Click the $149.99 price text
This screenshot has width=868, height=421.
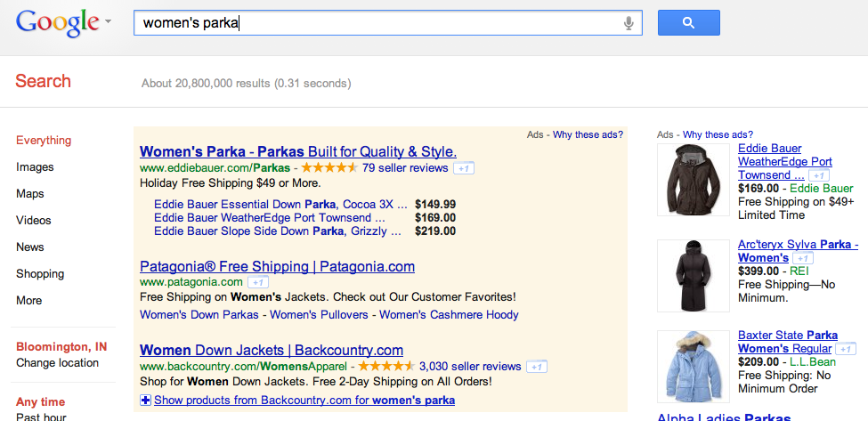pyautogui.click(x=435, y=204)
